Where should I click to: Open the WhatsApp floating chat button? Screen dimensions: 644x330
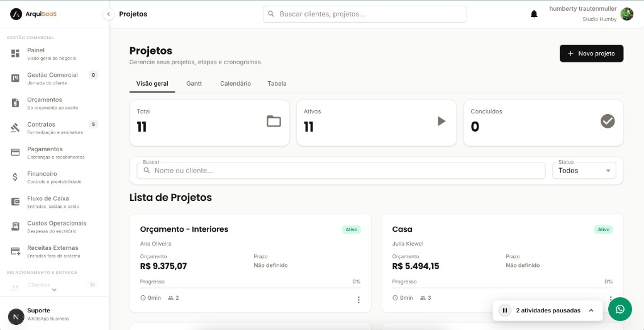pyautogui.click(x=620, y=309)
